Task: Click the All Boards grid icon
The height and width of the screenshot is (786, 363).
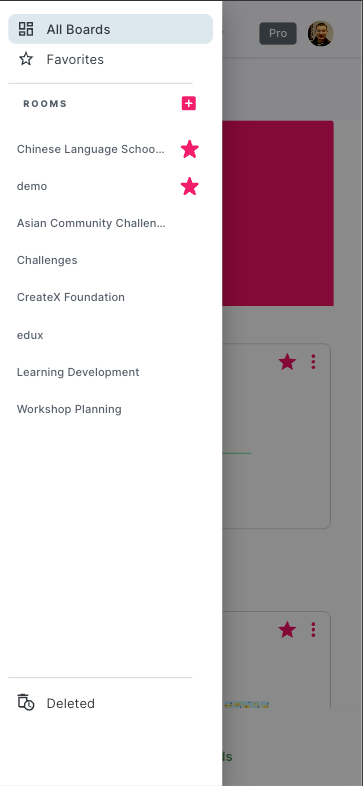Action: click(x=26, y=29)
